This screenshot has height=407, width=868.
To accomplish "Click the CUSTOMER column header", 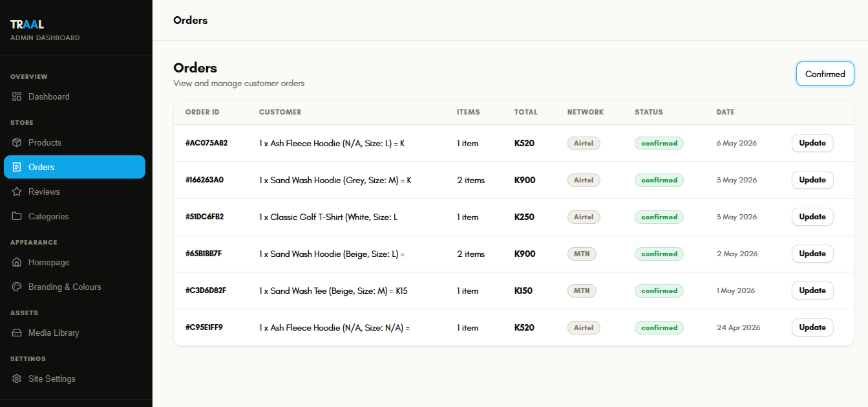I will (x=280, y=112).
